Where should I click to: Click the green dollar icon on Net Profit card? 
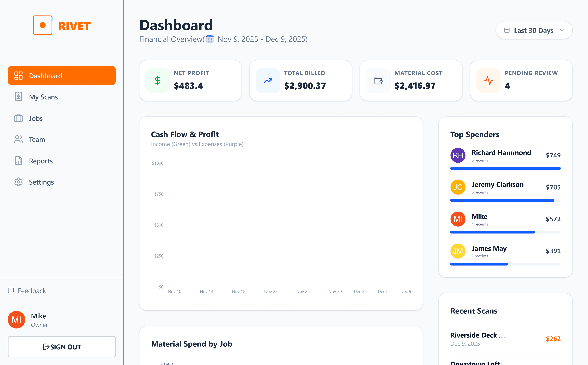pos(158,80)
